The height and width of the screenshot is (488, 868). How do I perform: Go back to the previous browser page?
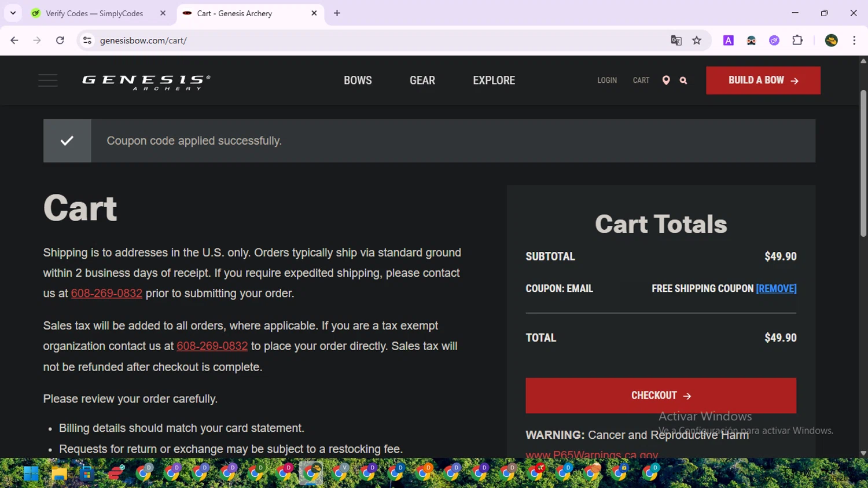[x=14, y=41]
